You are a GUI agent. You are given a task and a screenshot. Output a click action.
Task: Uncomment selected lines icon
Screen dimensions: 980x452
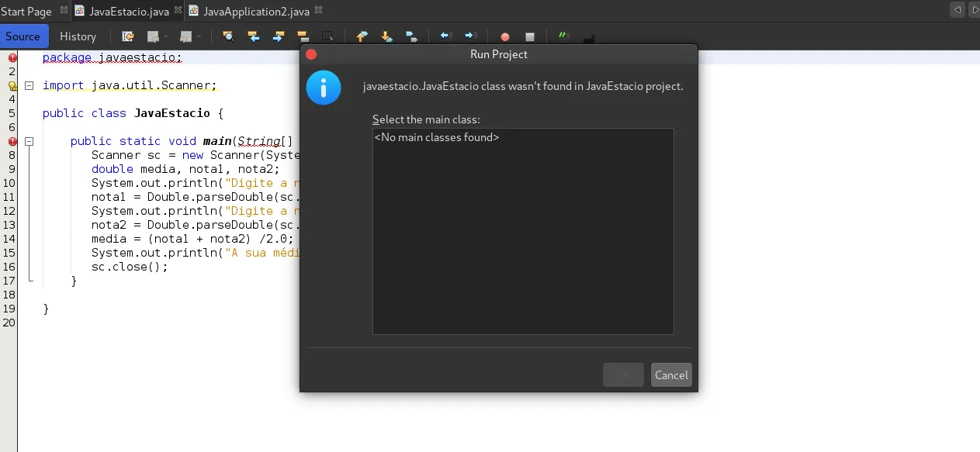pos(589,38)
